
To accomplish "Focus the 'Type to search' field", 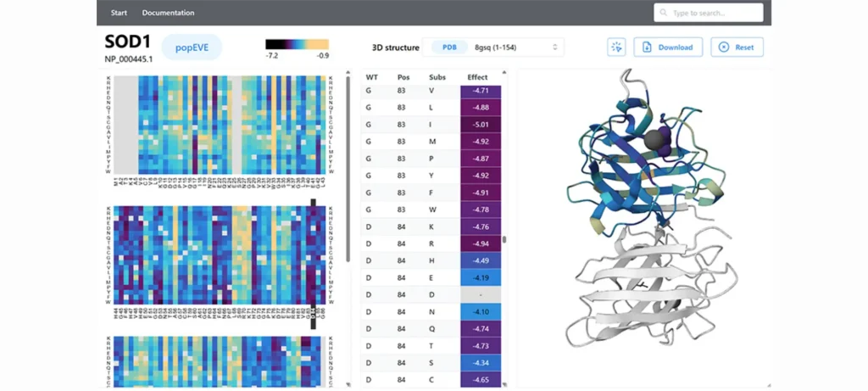I will pos(714,14).
